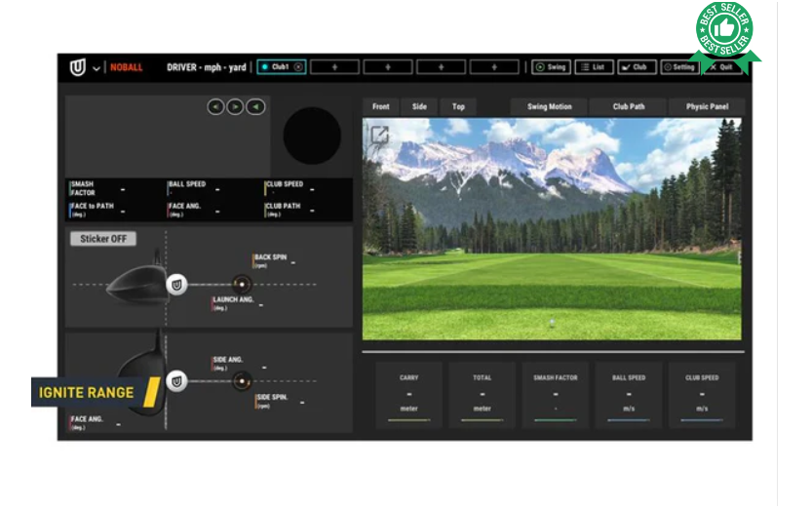Viewport: 812px width, 508px height.
Task: Open DRIVER - mph - yard settings text
Action: 206,67
